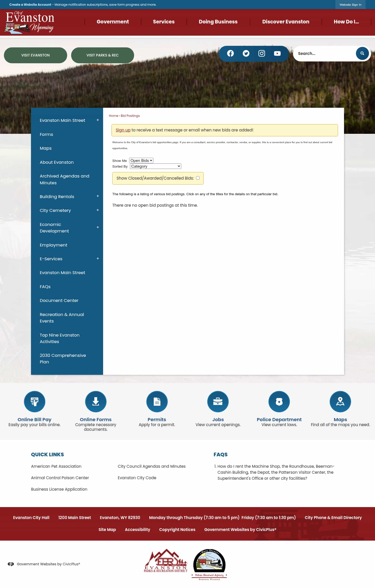Screen dimensions: 375x588
Task: Open the Show Me Open Bids dropdown
Action: click(141, 161)
